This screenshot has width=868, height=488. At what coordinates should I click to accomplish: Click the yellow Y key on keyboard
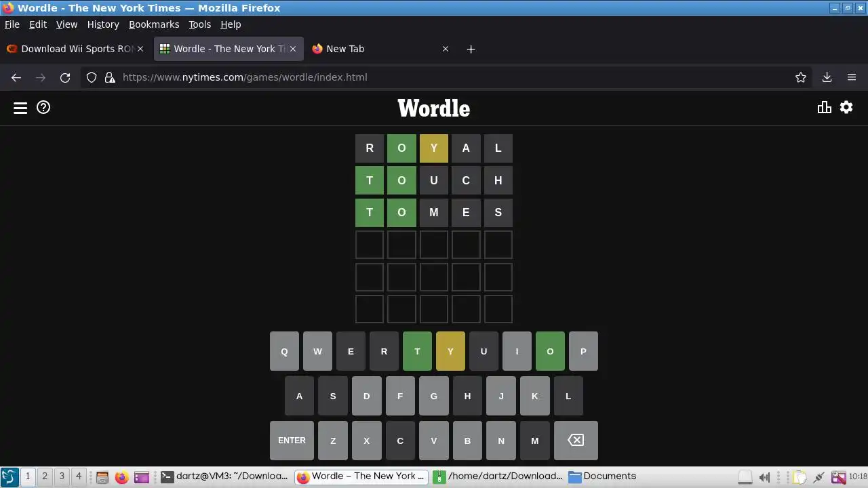click(x=450, y=351)
